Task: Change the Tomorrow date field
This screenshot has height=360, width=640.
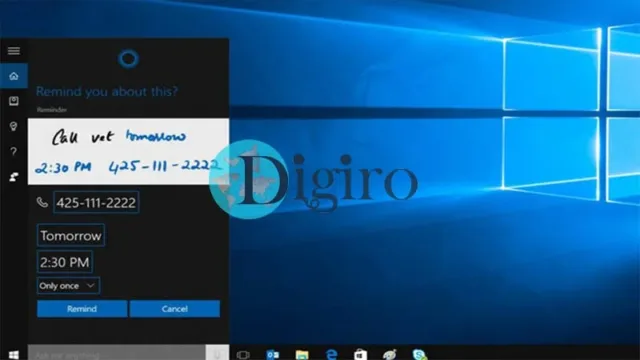Action: [71, 236]
